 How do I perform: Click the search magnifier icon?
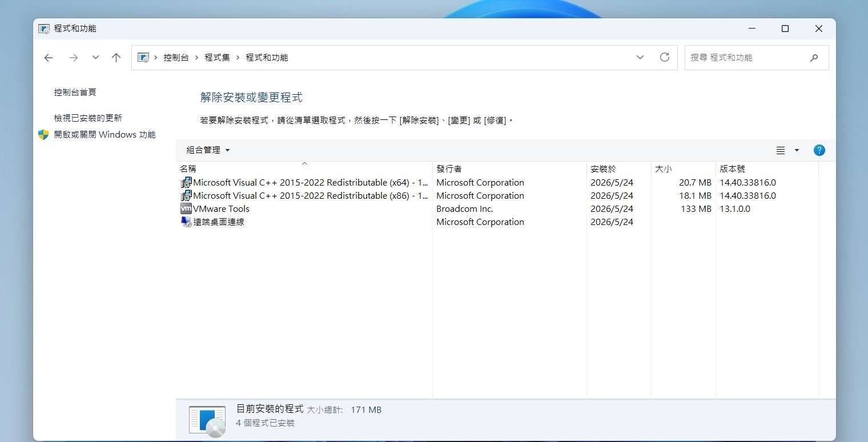pos(814,58)
